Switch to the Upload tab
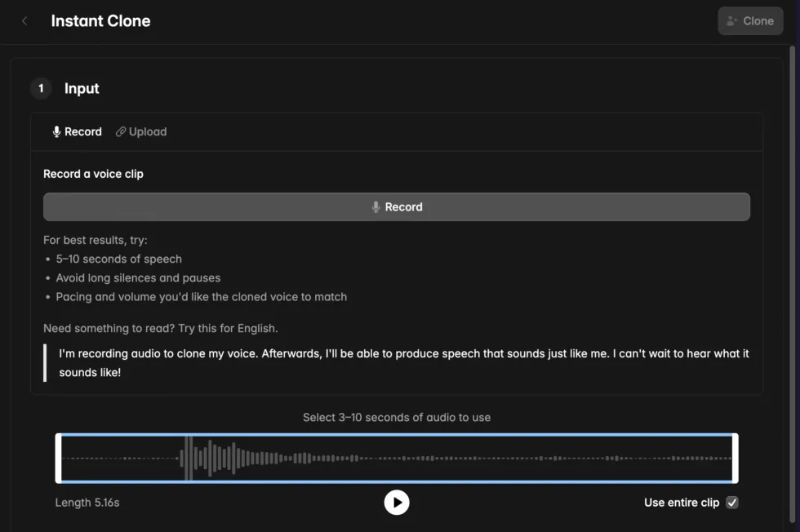The image size is (800, 532). pos(140,131)
